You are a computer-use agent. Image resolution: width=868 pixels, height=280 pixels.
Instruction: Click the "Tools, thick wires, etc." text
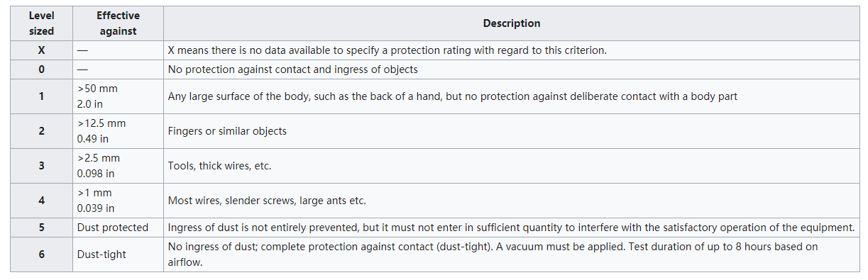219,166
